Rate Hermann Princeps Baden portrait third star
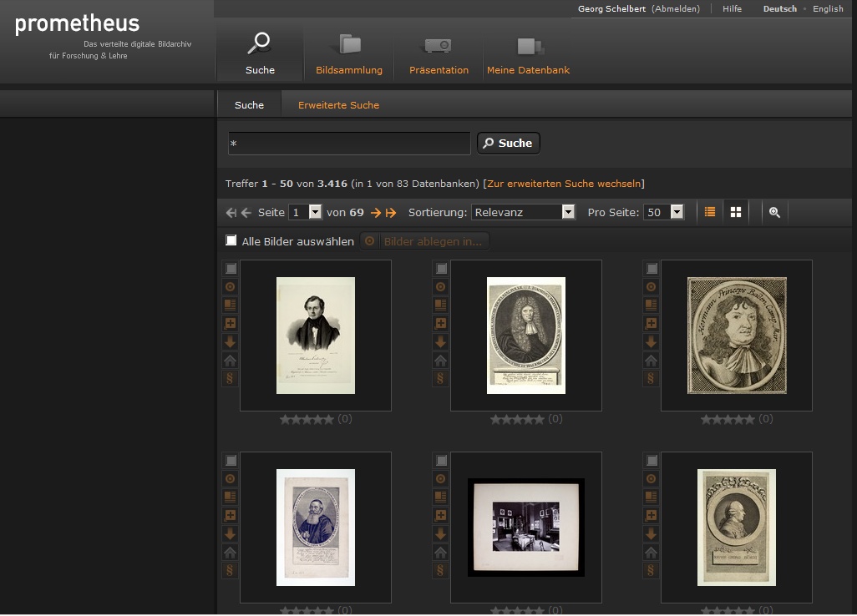 pyautogui.click(x=727, y=419)
